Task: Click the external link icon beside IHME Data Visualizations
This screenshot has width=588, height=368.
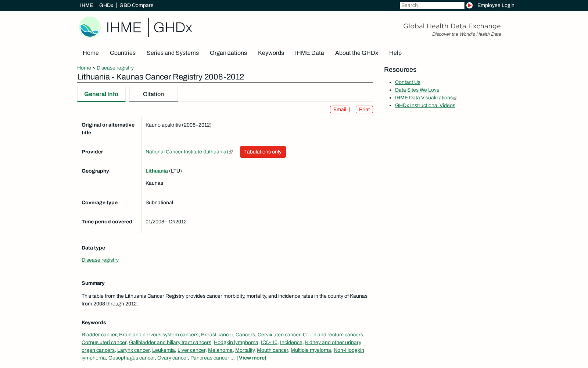Action: tap(455, 98)
